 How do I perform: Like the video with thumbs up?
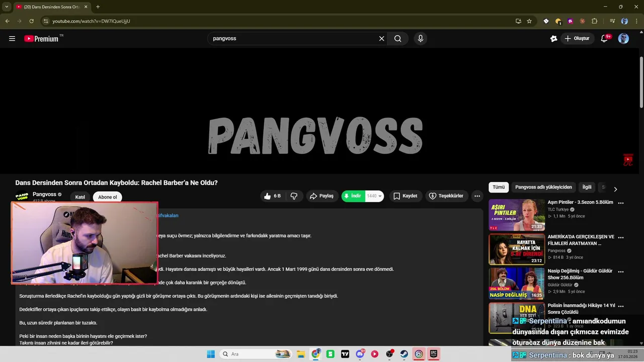click(x=272, y=196)
